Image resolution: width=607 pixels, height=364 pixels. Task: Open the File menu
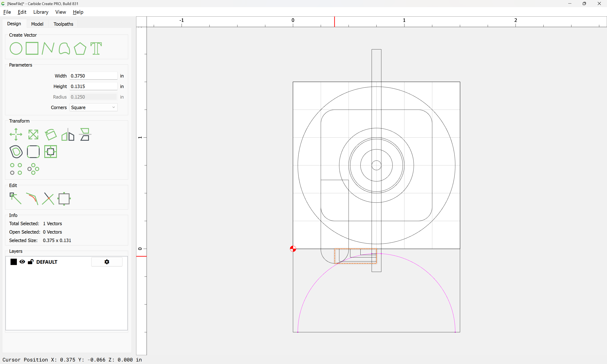point(7,12)
